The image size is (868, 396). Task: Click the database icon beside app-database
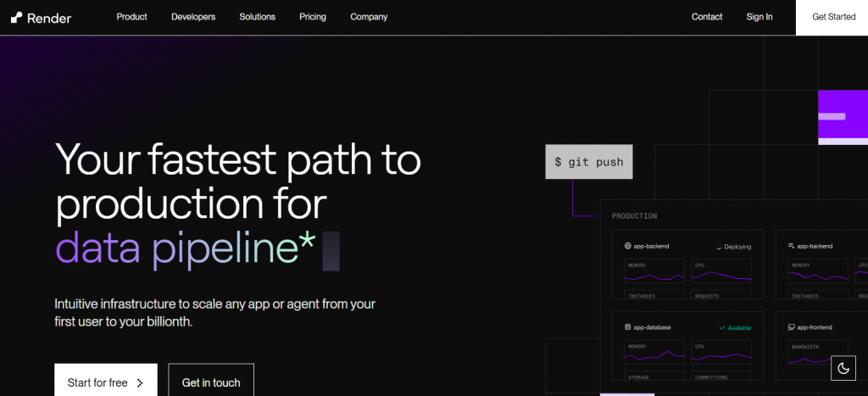click(628, 327)
